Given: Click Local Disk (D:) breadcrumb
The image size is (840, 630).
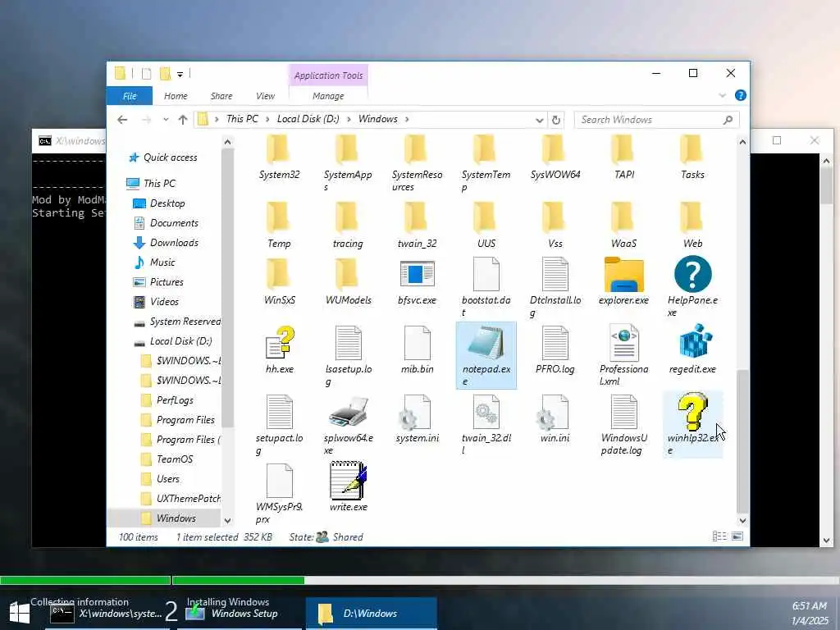Looking at the screenshot, I should [x=308, y=119].
